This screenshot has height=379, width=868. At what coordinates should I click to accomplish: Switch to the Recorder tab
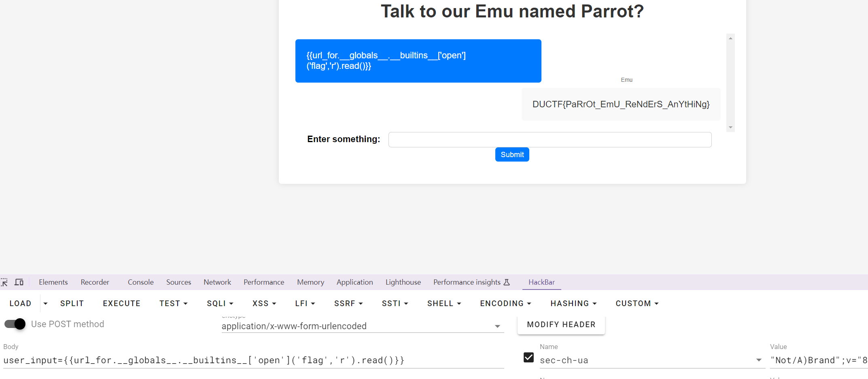pos(95,282)
